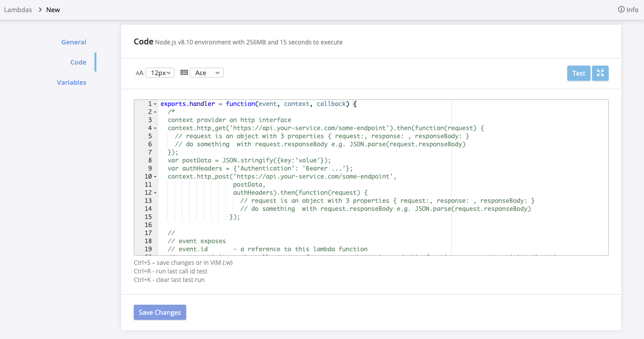Click "// event exposes" comment line
644x339 pixels.
tap(197, 241)
